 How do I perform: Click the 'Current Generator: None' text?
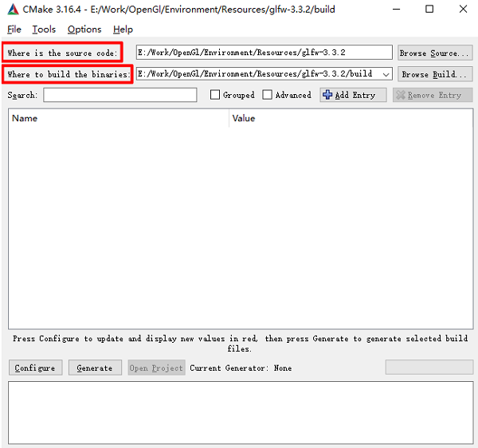pos(241,368)
